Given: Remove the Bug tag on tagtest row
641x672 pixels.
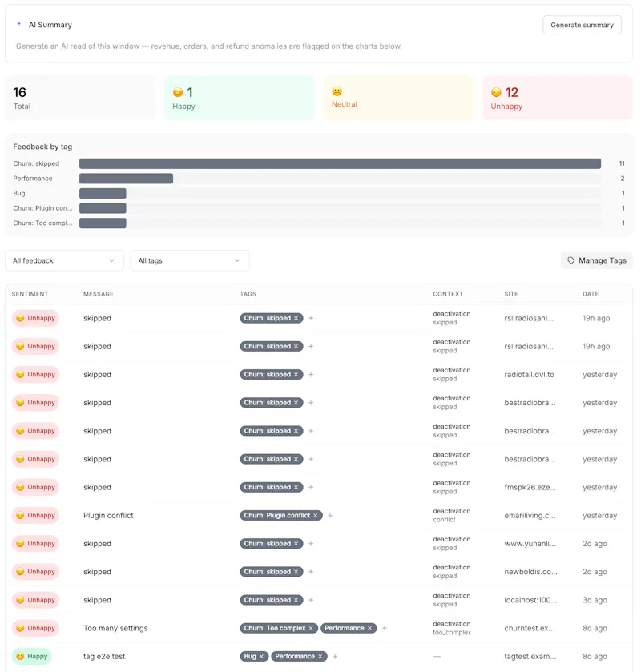Looking at the screenshot, I should 261,657.
